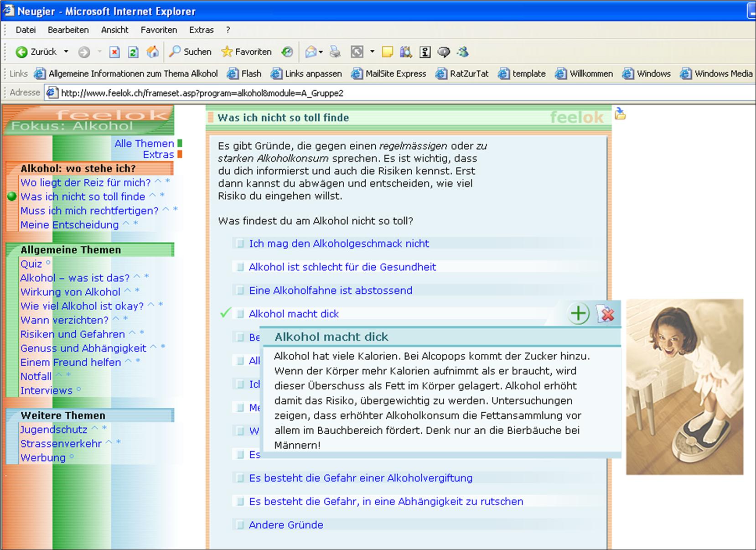Open the RatZurTat links-bar shortcut
The height and width of the screenshot is (550, 756).
(462, 73)
